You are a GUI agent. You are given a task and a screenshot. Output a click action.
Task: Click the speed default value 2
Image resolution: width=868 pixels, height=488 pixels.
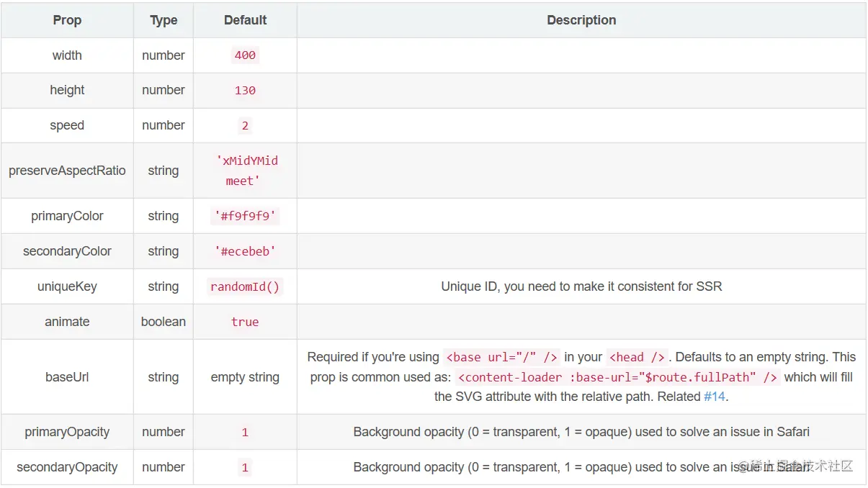pos(245,125)
